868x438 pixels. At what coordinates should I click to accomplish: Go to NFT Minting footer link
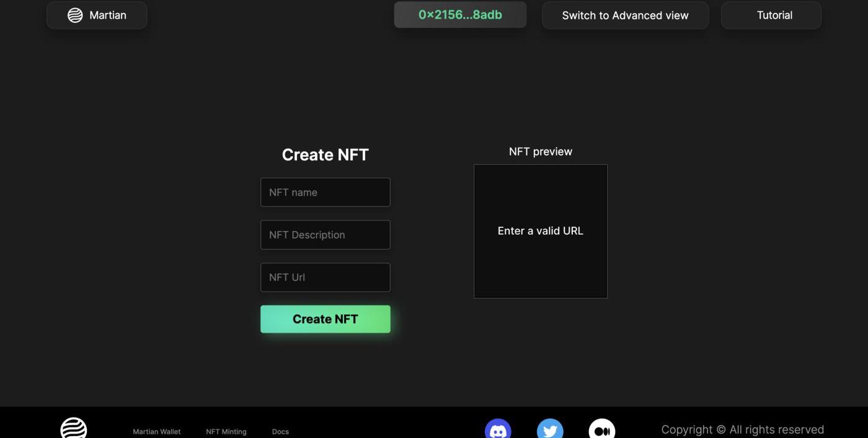pyautogui.click(x=226, y=432)
